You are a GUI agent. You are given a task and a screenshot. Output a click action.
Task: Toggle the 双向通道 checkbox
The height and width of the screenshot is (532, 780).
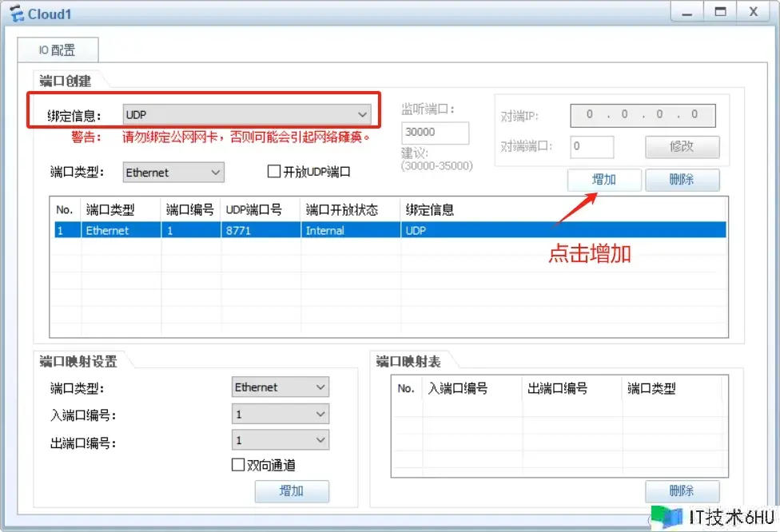(x=238, y=465)
